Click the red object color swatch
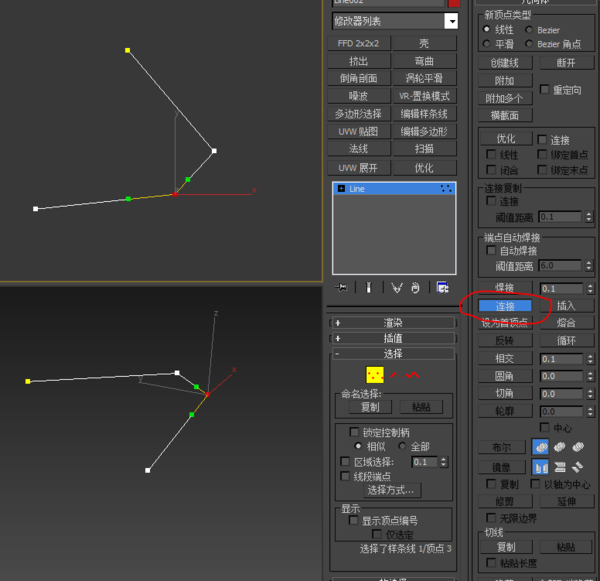600x581 pixels. click(x=454, y=3)
